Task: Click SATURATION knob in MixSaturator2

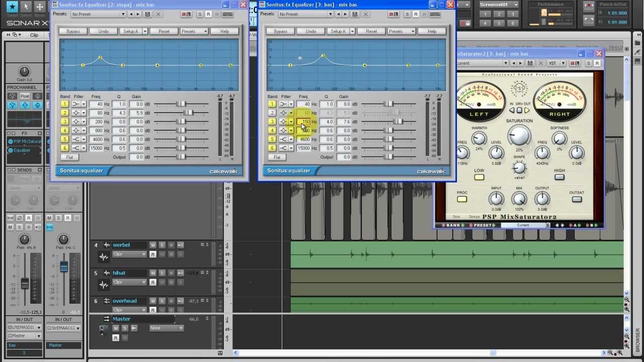Action: click(x=519, y=135)
